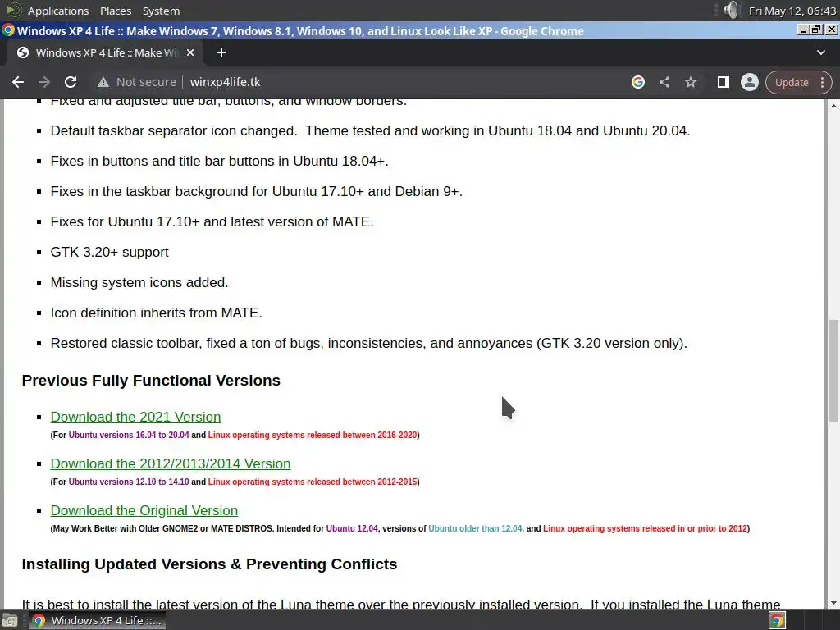Share this page via share icon

coord(664,82)
